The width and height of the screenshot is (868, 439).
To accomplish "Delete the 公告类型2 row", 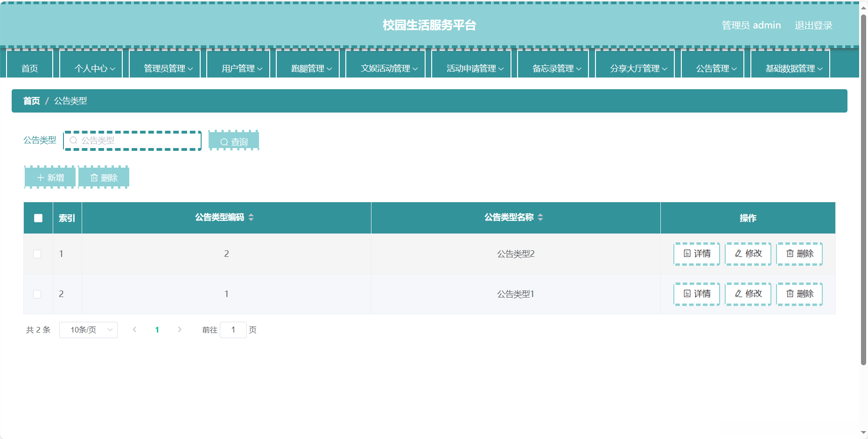I will click(x=799, y=254).
